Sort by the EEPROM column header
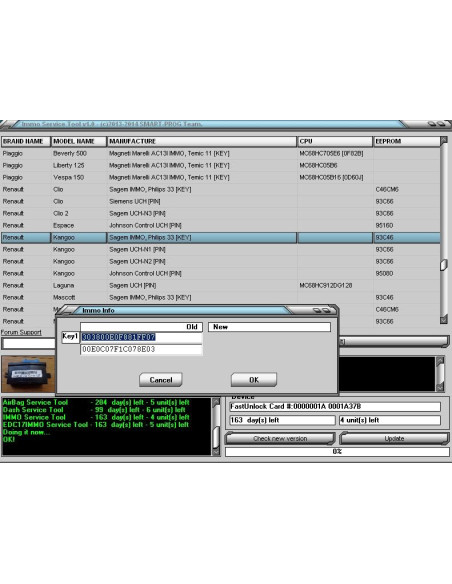Image resolution: width=452 pixels, height=584 pixels. click(407, 142)
